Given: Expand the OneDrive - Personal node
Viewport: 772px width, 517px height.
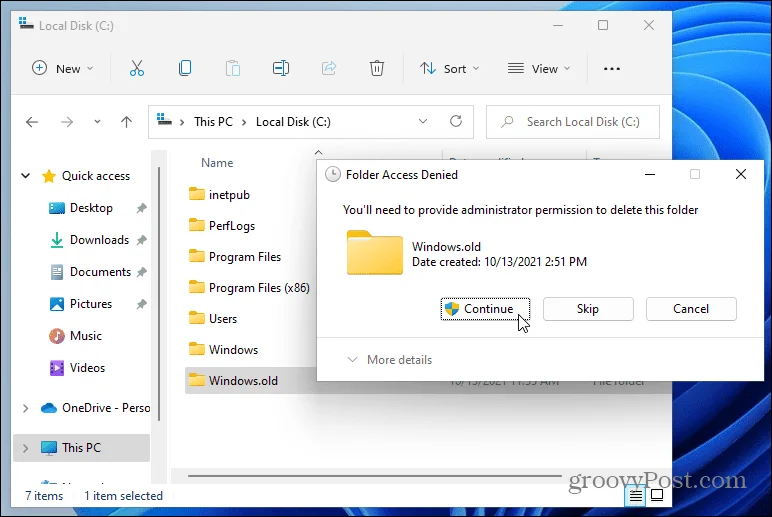Looking at the screenshot, I should click(x=26, y=408).
